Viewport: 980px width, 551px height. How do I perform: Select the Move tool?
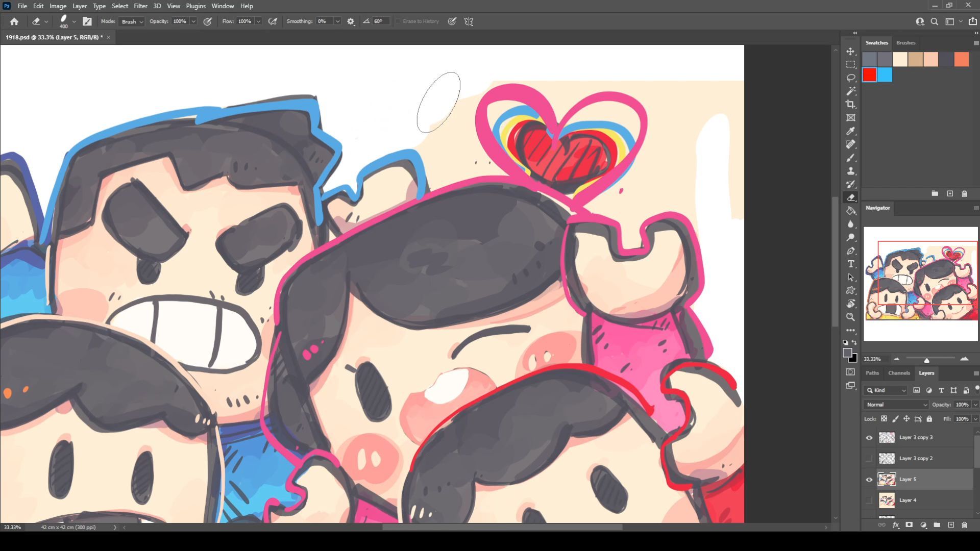(x=851, y=52)
